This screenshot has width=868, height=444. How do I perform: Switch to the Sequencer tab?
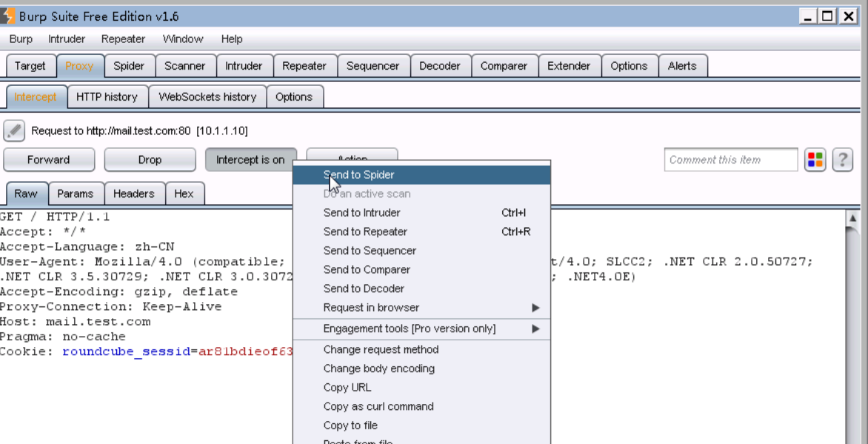[x=373, y=66]
